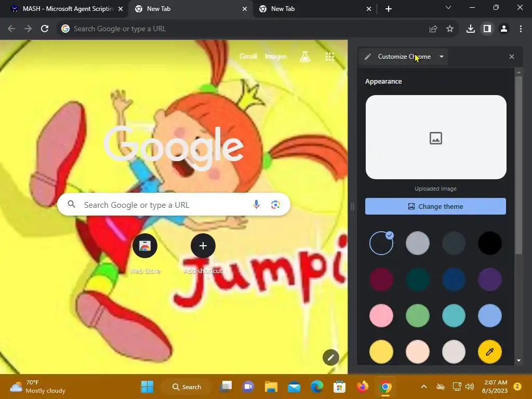Screen dimensions: 532x399
Task: Open the weather widget Mostly cloudy
Action: pyautogui.click(x=38, y=387)
